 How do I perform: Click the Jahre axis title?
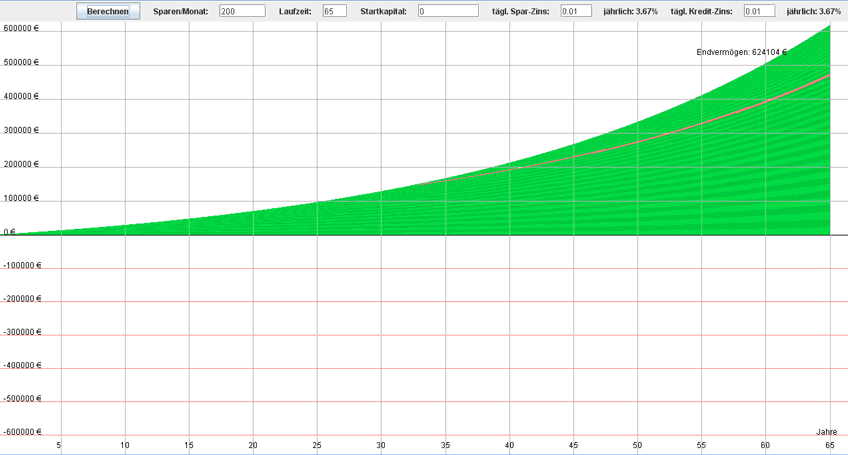tap(826, 432)
